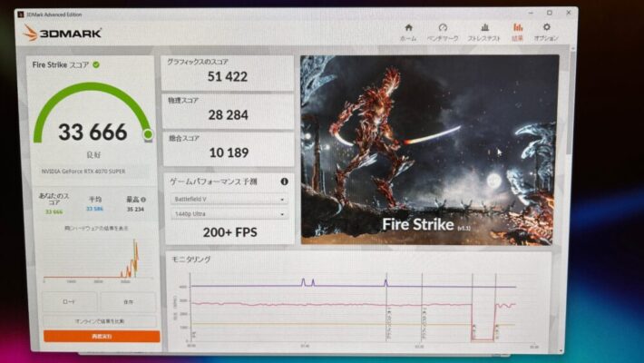Click the average score 33 586
This screenshot has width=644, height=363.
94,209
